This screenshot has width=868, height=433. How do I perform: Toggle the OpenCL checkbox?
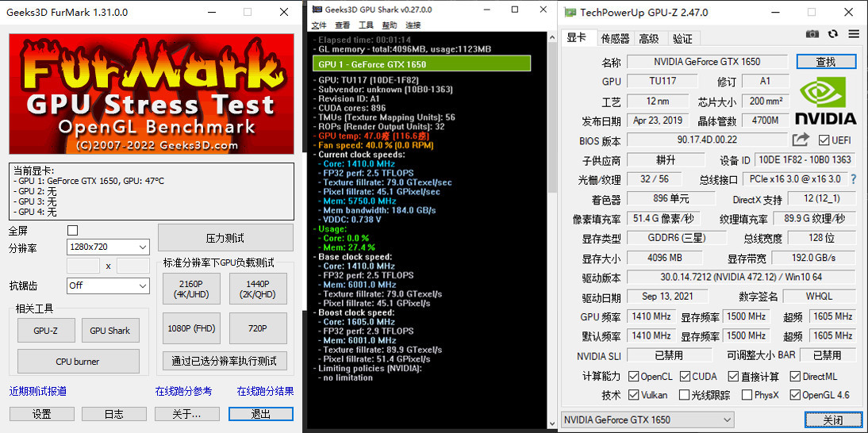(x=634, y=377)
